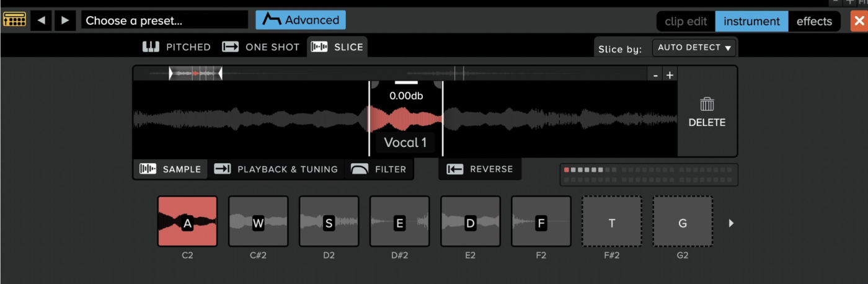
Task: Click the Choose a preset field
Action: [164, 20]
